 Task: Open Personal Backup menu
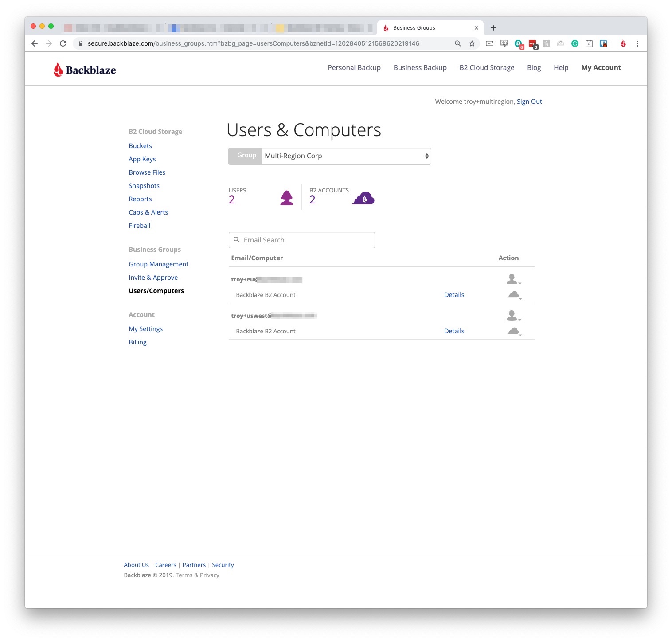click(x=354, y=67)
